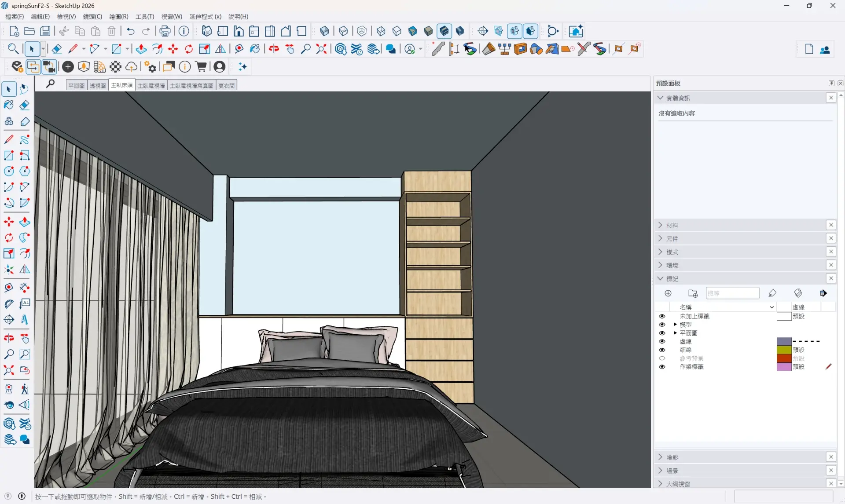
Task: Hide the 模型 tag folder
Action: (662, 325)
